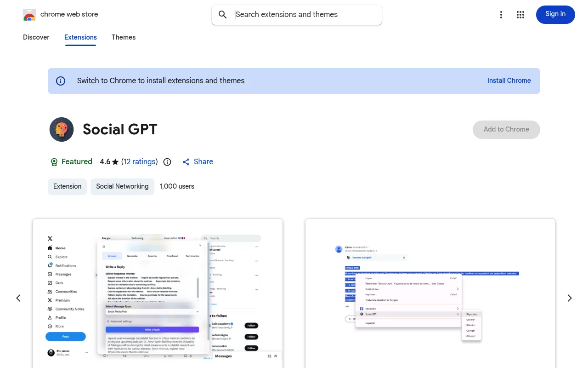This screenshot has height=368, width=588.
Task: Click the info icon beside the ratings
Action: (x=167, y=162)
